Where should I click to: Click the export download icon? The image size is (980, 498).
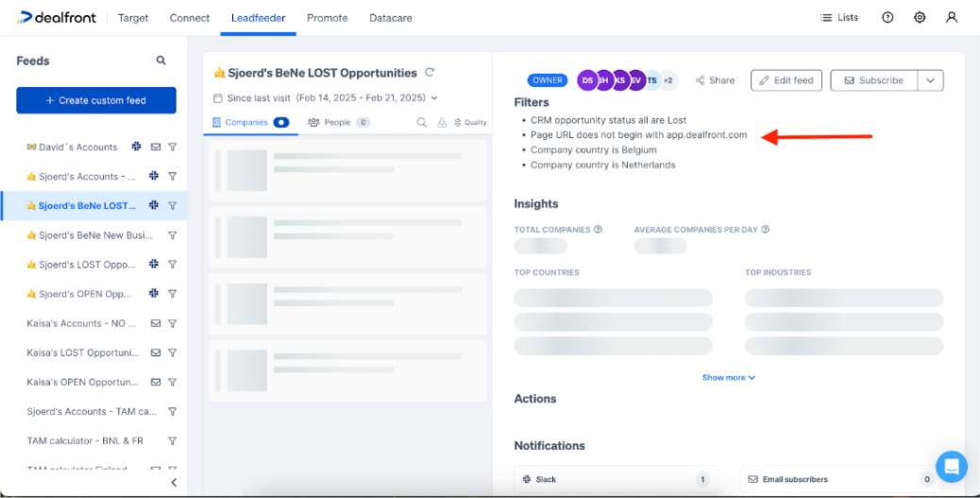point(442,123)
